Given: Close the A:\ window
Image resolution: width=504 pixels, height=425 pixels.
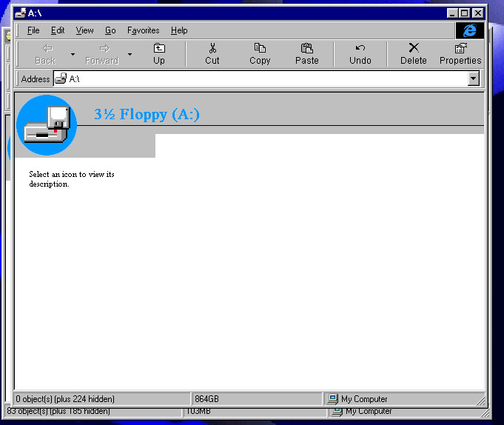Looking at the screenshot, I should point(478,13).
